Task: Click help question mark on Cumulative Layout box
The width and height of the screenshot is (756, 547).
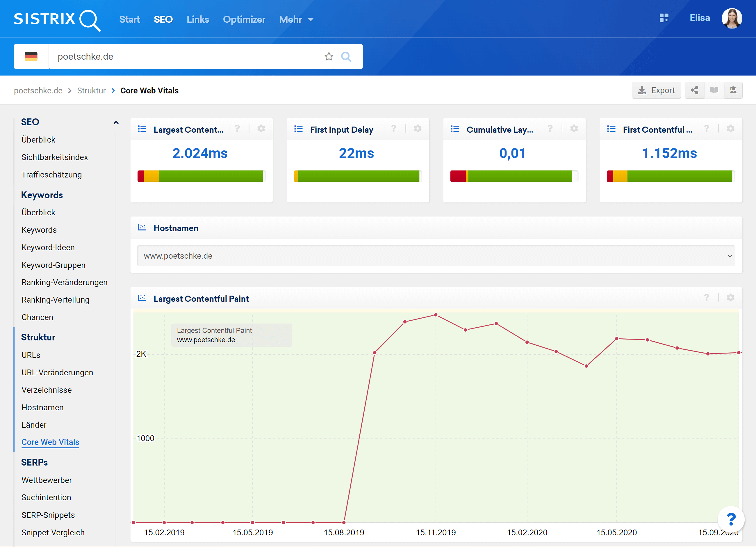Action: [550, 128]
